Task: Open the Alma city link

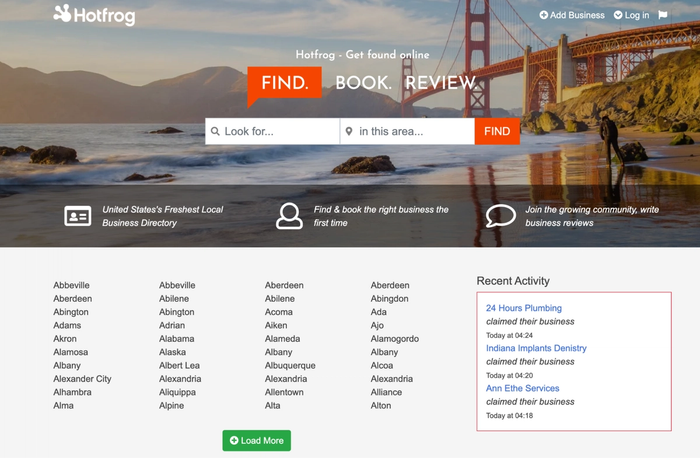Action: tap(63, 406)
